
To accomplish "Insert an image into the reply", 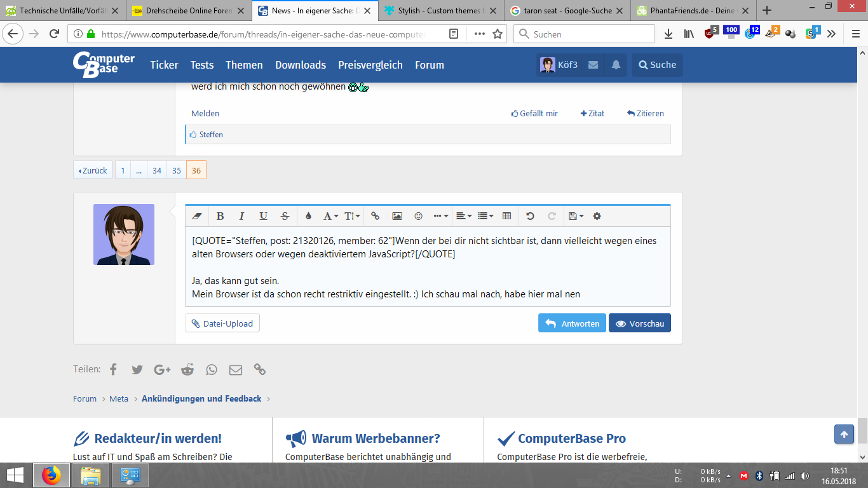I will (x=397, y=216).
